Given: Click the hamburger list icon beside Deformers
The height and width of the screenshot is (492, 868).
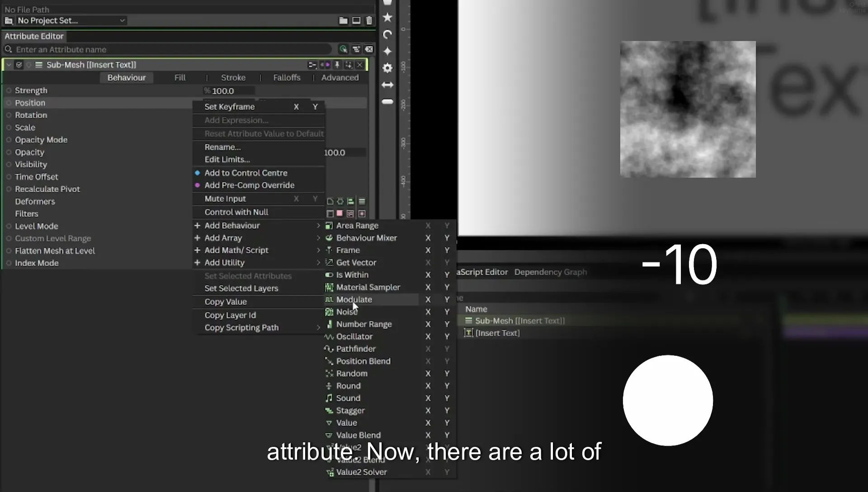Looking at the screenshot, I should pos(362,201).
